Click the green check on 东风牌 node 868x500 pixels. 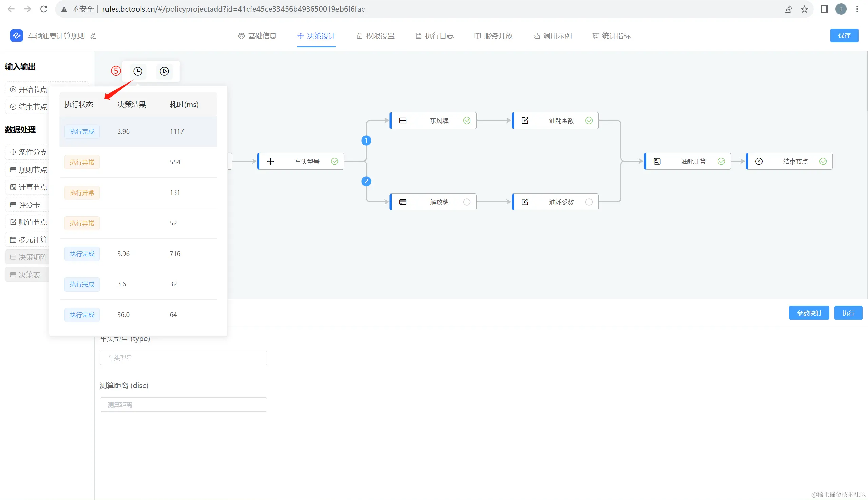[x=467, y=121]
